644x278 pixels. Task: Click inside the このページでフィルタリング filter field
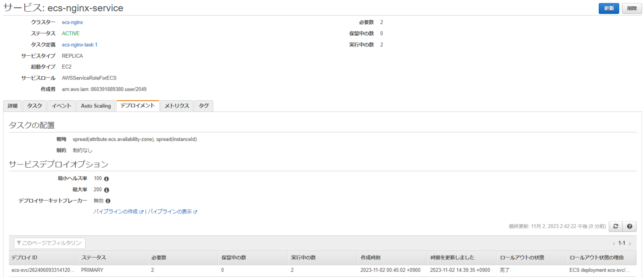pyautogui.click(x=50, y=243)
